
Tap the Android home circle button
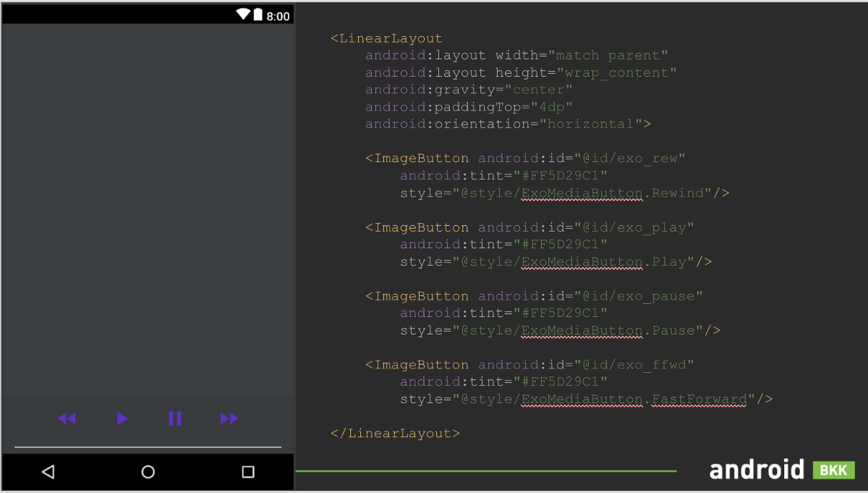coord(148,472)
